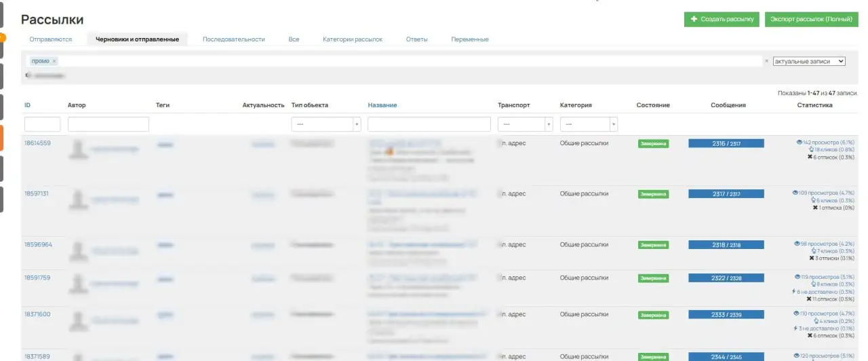Click the eye icon beside 98 просмотров
This screenshot has width=868, height=361.
(x=797, y=244)
